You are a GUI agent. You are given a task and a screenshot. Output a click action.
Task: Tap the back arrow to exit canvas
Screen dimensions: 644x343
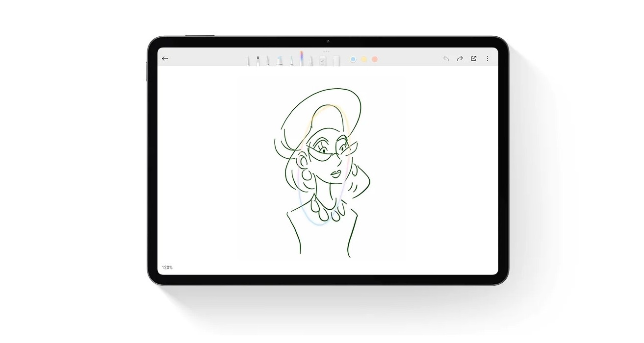coord(165,59)
